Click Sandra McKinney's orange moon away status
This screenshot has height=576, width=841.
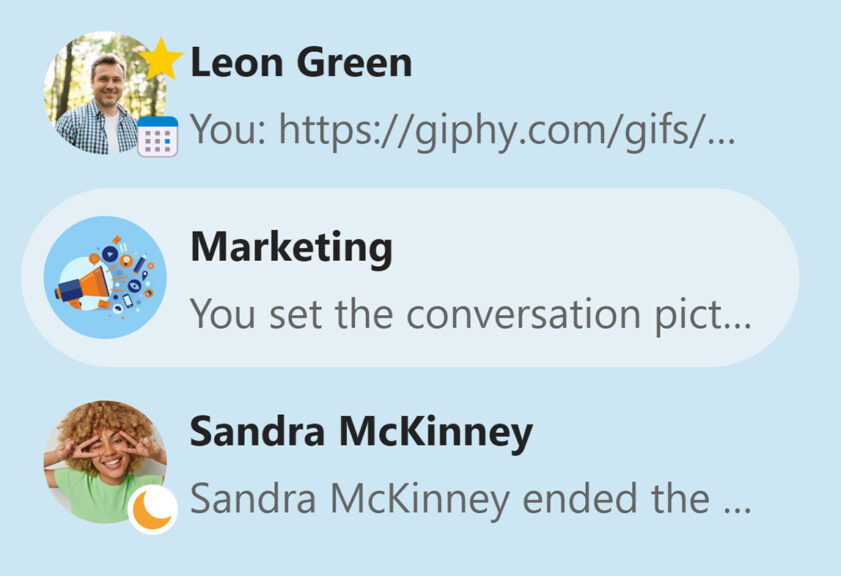[153, 510]
